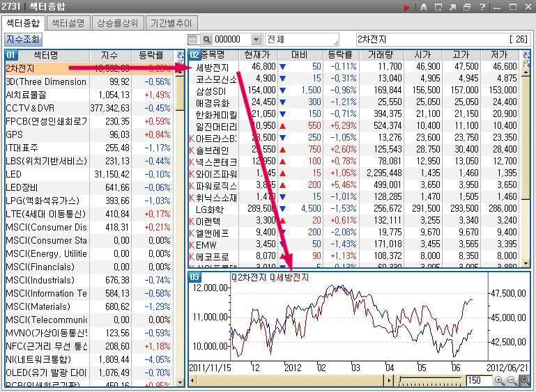This screenshot has width=536, height=392.
Task: Click the 지수조회 button
Action: click(23, 39)
